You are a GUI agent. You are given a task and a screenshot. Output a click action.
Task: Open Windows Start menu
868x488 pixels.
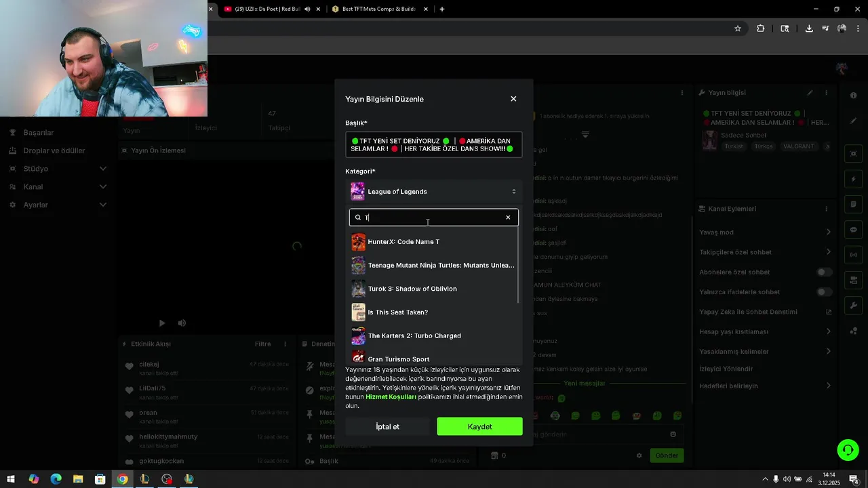[x=11, y=479]
